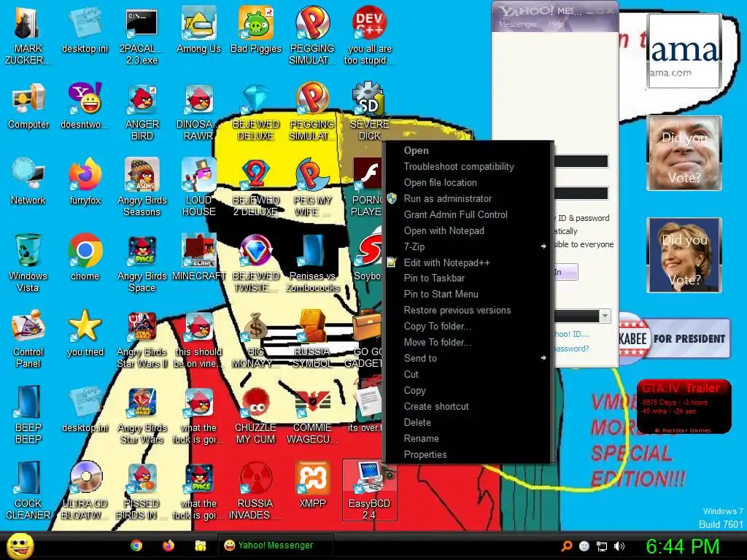This screenshot has width=747, height=560.
Task: Select the BEJEWED TWISTE desktop icon
Action: (x=256, y=262)
